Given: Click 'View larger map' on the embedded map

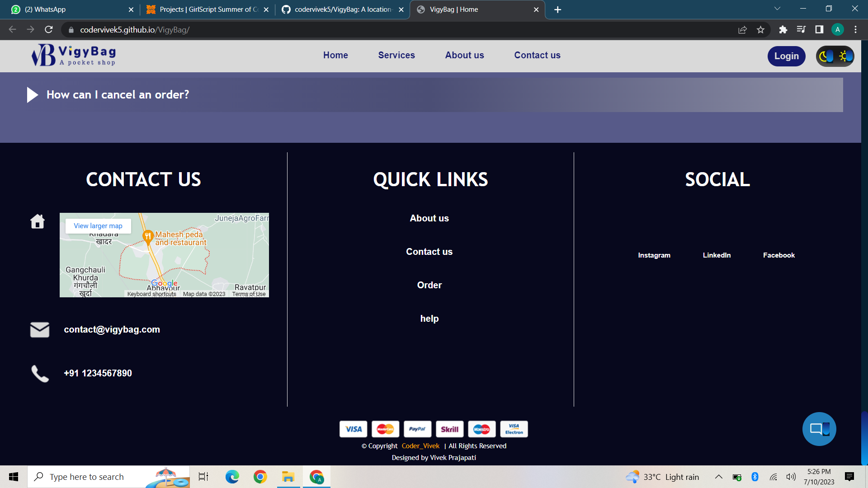Looking at the screenshot, I should pos(98,225).
